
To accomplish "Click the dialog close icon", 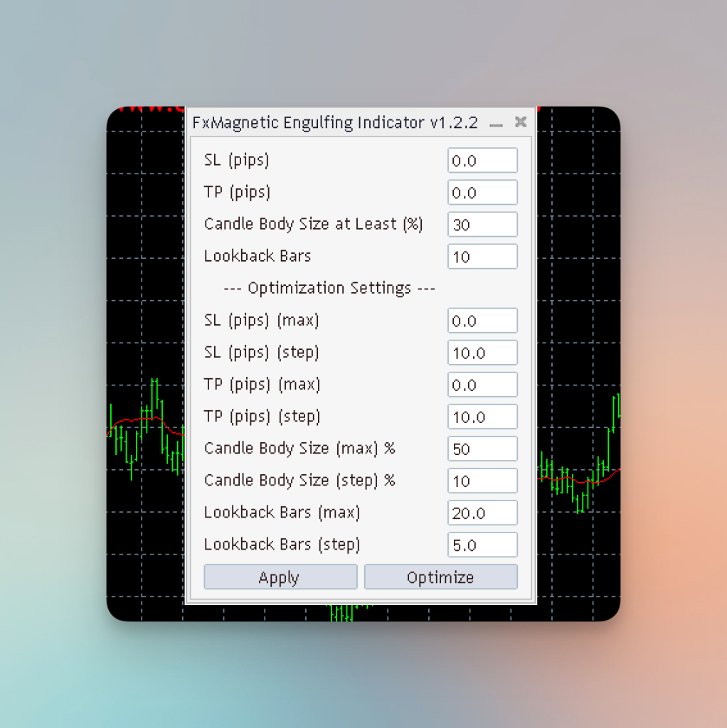I will (520, 122).
